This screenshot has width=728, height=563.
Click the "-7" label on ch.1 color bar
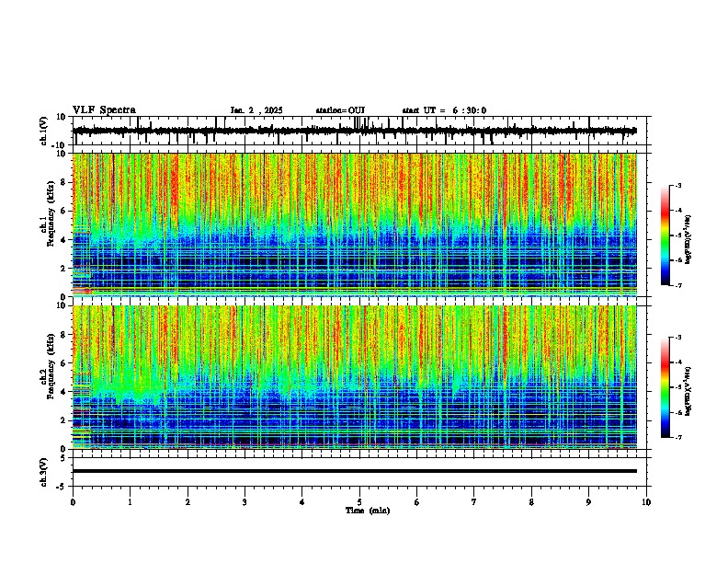point(678,285)
